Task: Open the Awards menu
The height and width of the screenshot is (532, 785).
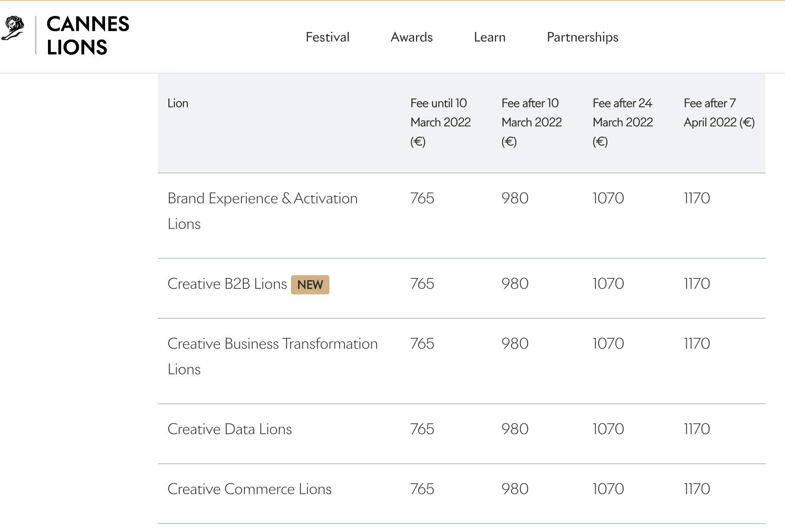Action: (x=411, y=37)
